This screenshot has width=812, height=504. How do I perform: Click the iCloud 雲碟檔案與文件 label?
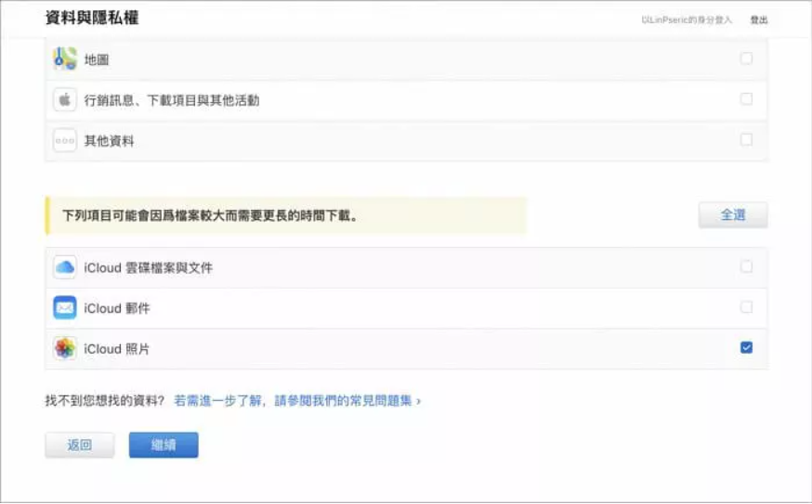(x=148, y=268)
